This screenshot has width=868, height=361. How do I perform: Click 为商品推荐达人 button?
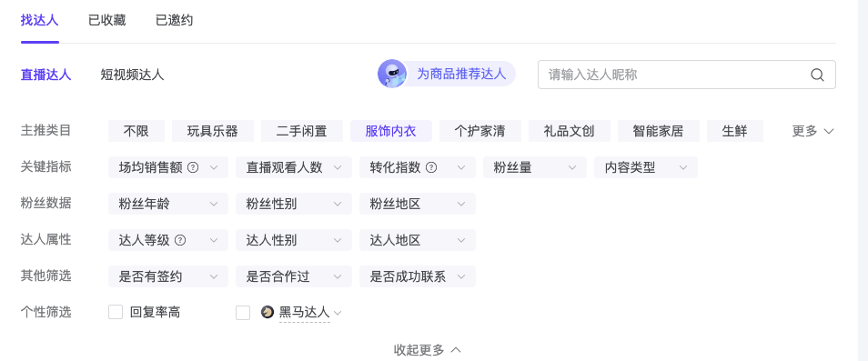tap(447, 74)
